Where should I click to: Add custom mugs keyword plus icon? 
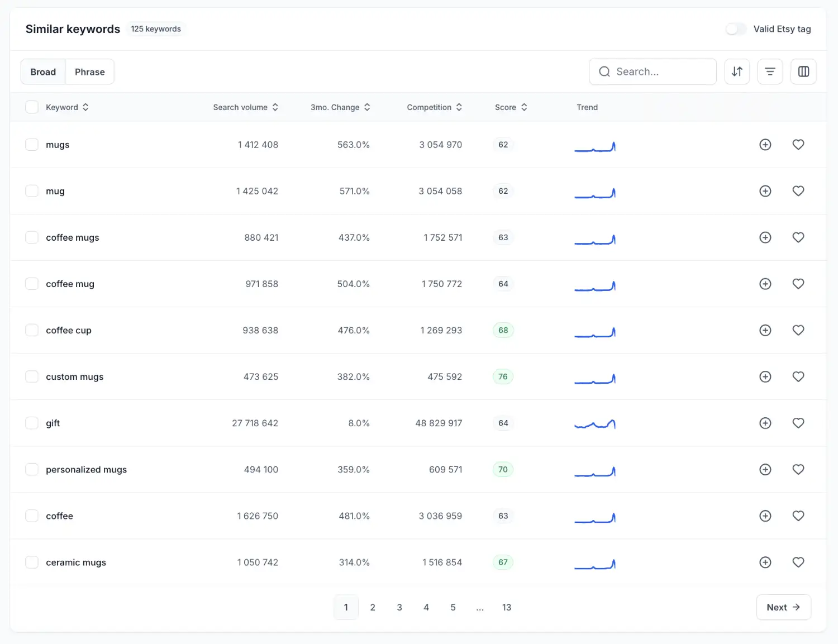(765, 376)
